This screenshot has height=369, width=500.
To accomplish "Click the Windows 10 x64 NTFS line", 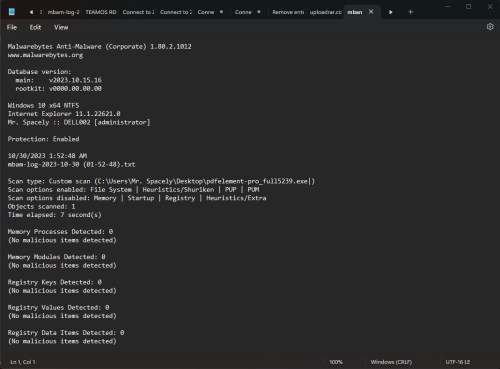I will coord(43,105).
